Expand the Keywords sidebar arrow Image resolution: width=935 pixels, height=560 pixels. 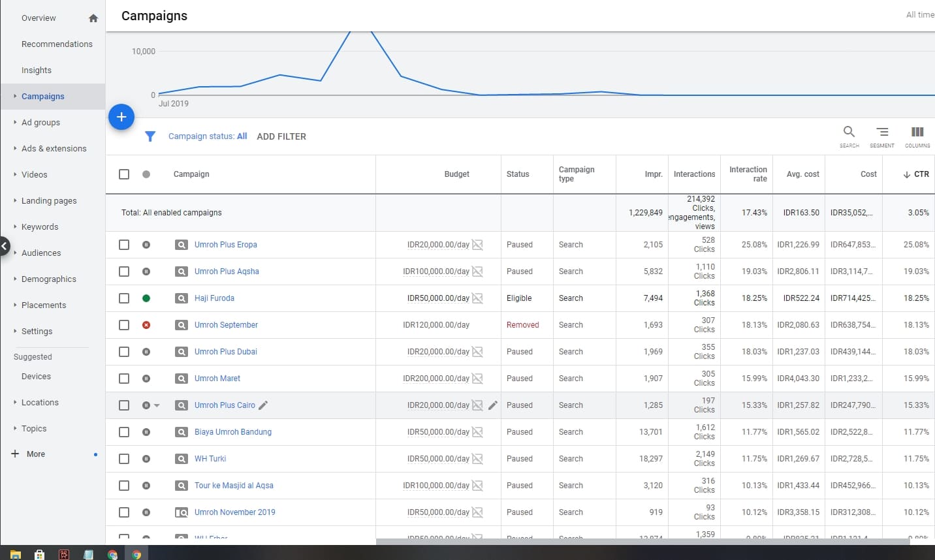click(15, 226)
